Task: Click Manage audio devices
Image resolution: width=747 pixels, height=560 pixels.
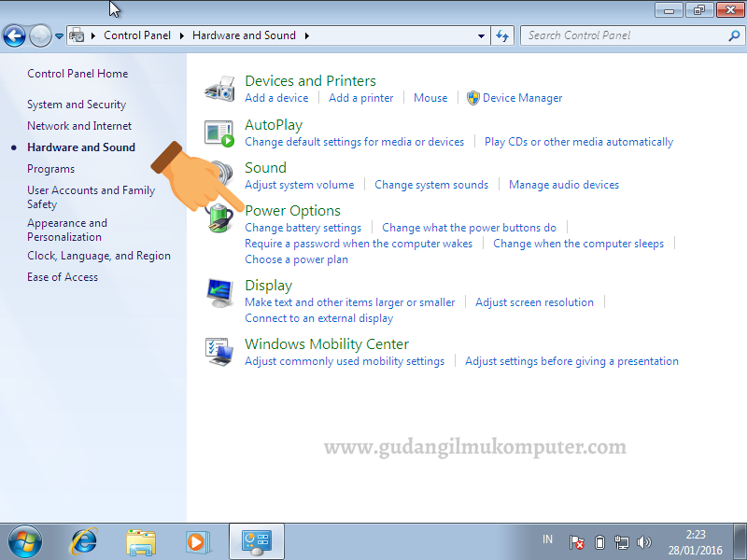Action: 564,185
